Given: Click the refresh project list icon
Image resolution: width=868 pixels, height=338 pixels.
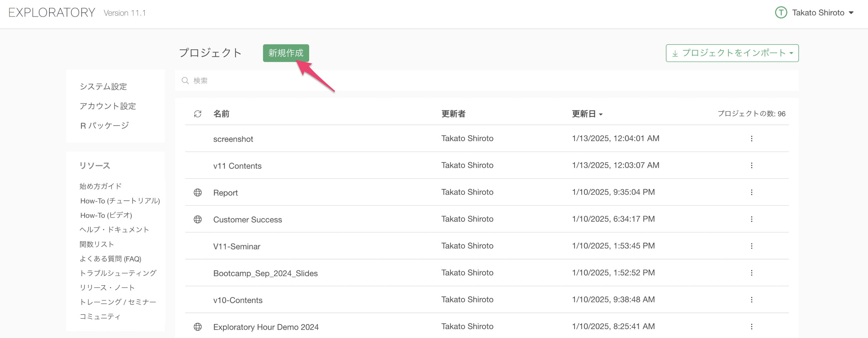Looking at the screenshot, I should (198, 114).
